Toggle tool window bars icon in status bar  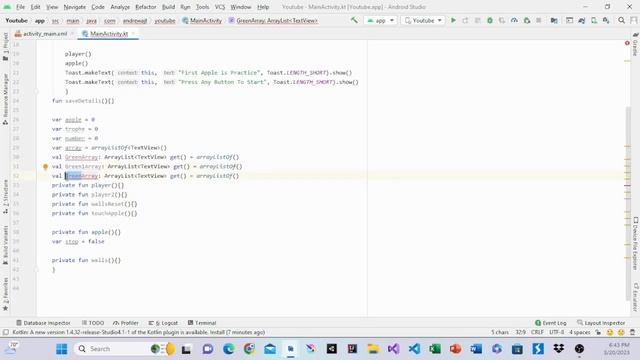click(6, 332)
